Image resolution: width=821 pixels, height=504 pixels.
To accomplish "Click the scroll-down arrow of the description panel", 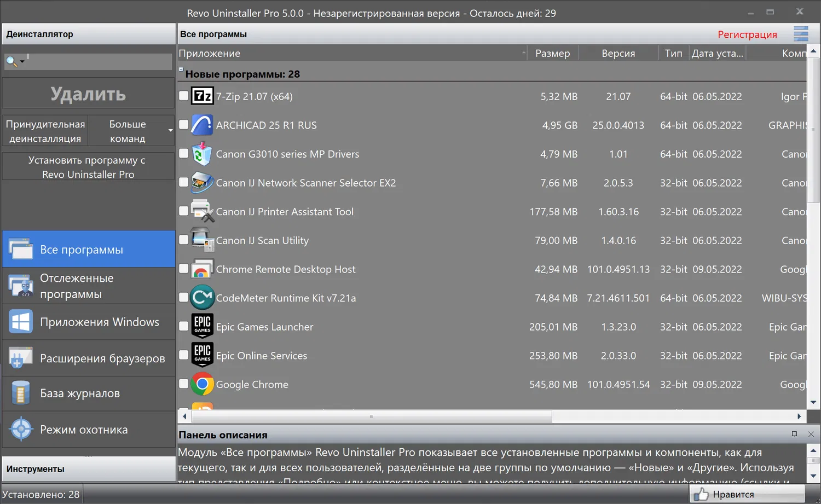I will 813,476.
